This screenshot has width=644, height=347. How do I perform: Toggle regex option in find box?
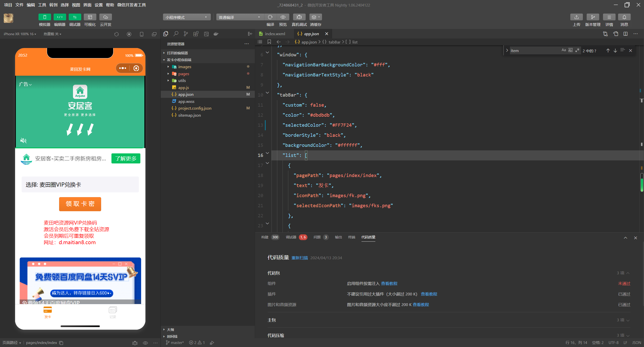pos(577,50)
